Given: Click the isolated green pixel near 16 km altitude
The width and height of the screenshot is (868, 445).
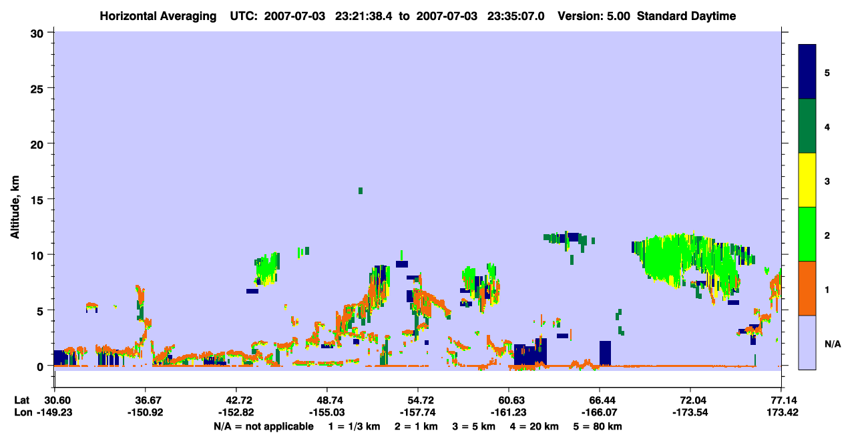Looking at the screenshot, I should [361, 191].
